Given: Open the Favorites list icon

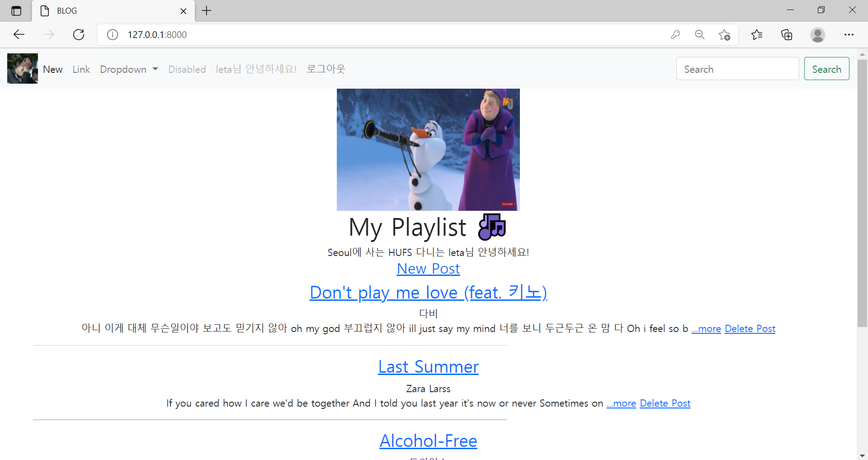Looking at the screenshot, I should click(757, 34).
